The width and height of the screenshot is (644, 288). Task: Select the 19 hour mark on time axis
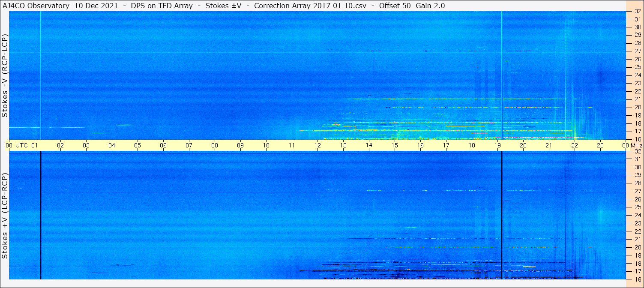click(x=498, y=146)
